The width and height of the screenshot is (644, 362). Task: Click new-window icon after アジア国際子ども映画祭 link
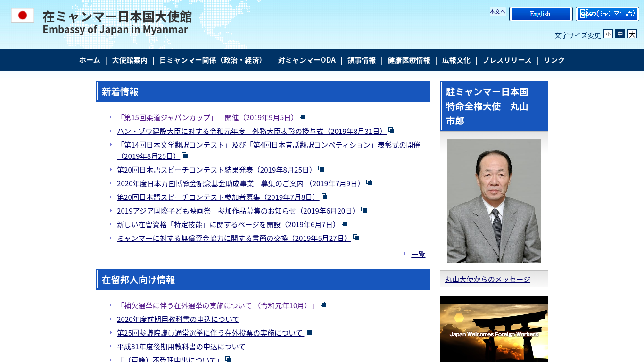point(364,210)
